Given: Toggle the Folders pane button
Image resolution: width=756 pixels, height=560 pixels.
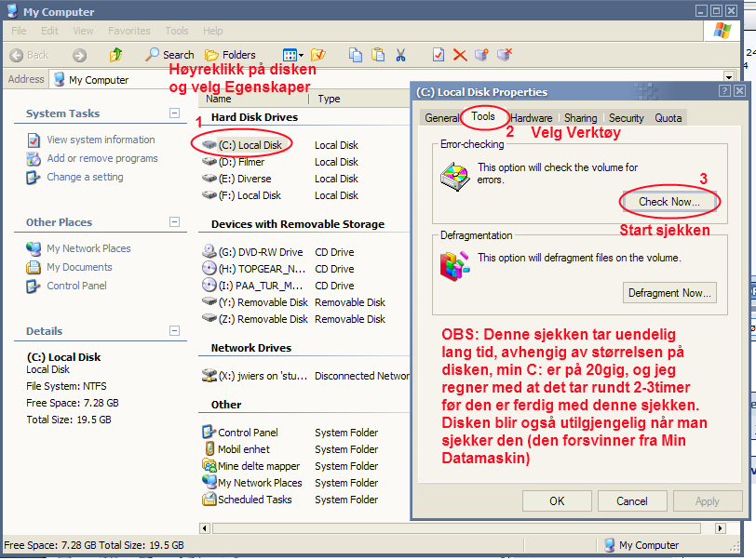Looking at the screenshot, I should [x=230, y=55].
